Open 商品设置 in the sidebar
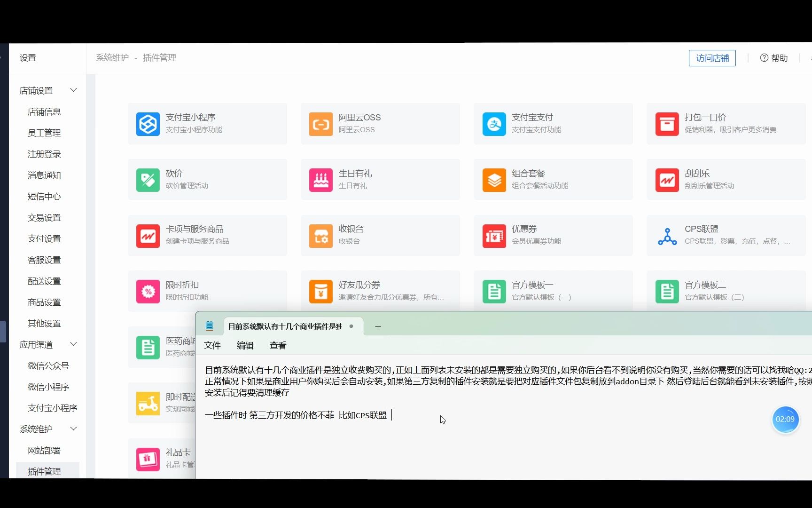This screenshot has height=508, width=812. tap(44, 302)
